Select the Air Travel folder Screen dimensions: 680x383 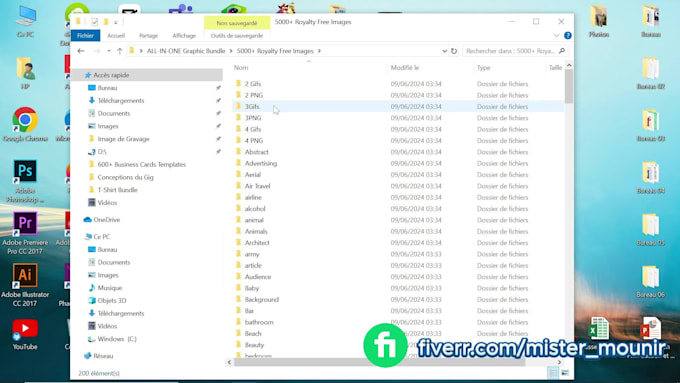[257, 186]
